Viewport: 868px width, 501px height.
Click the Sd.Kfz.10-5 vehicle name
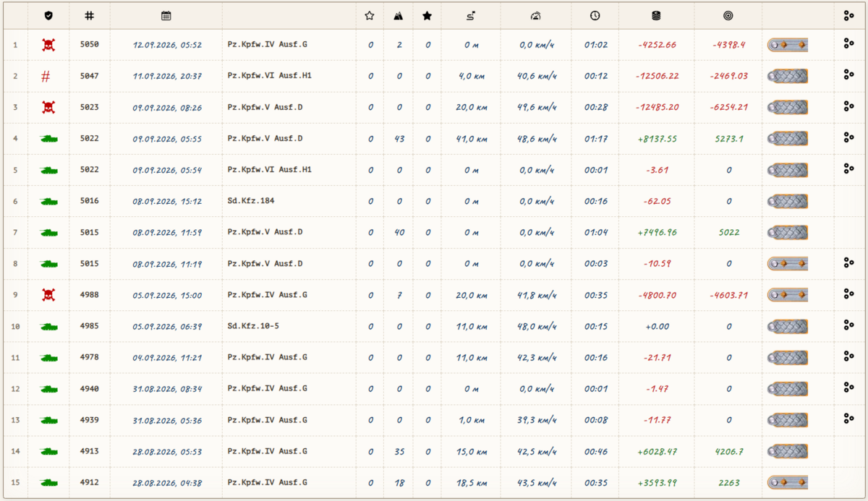coord(253,326)
